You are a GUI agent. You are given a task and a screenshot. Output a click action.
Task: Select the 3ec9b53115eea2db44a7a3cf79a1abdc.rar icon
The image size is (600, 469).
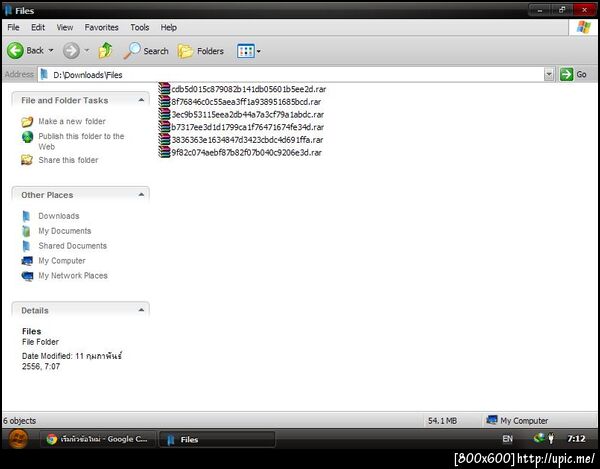[x=164, y=114]
